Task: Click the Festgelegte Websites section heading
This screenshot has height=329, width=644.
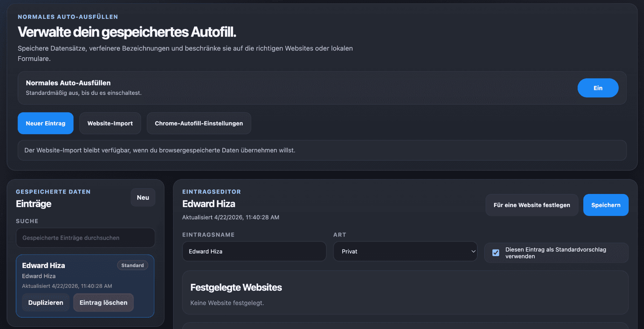Action: click(x=236, y=287)
